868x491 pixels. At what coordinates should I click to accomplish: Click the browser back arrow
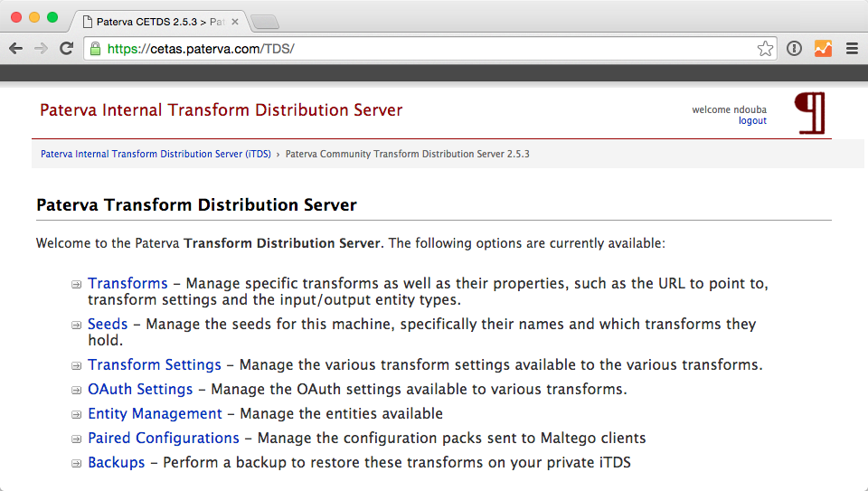pos(16,49)
